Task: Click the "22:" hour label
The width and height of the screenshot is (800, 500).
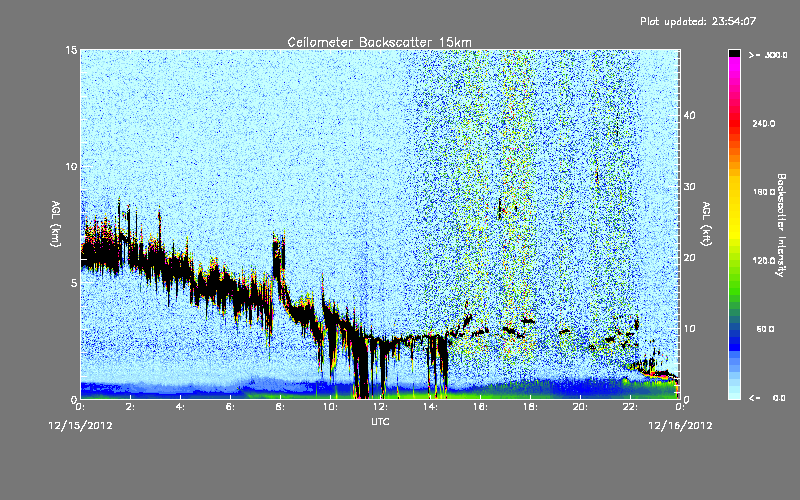Action: [x=630, y=407]
